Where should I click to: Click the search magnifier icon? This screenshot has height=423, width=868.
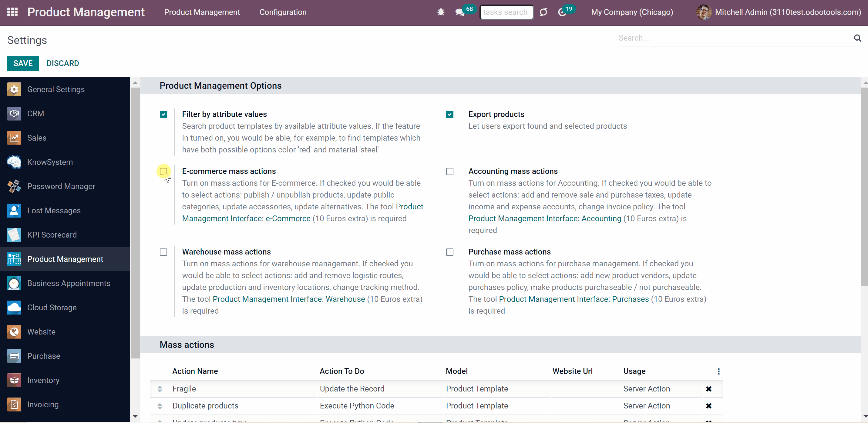tap(857, 38)
